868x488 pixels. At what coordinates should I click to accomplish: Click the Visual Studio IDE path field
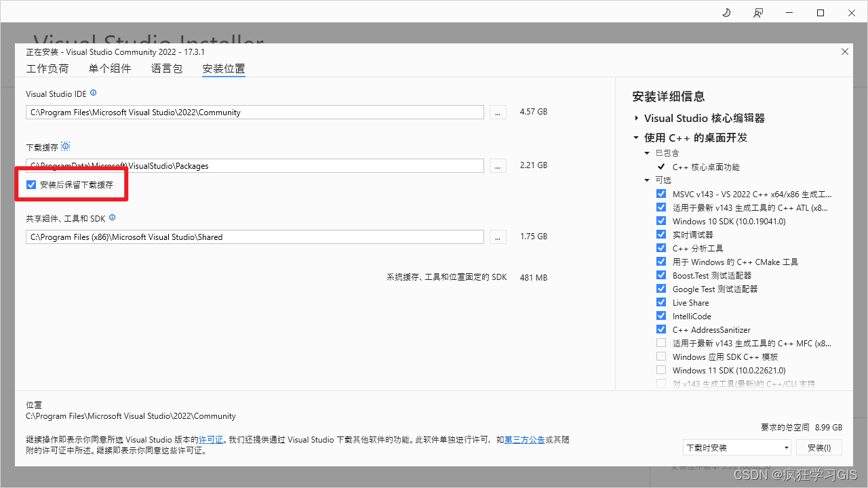tap(255, 112)
